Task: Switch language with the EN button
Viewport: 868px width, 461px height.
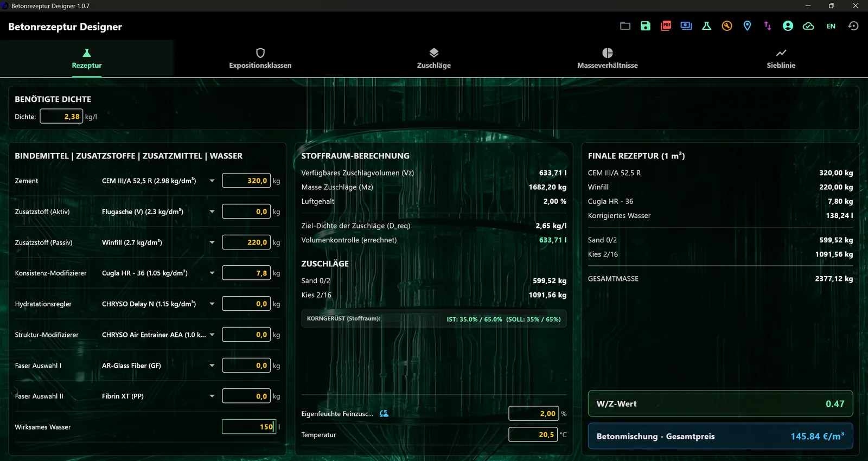Action: pos(831,26)
